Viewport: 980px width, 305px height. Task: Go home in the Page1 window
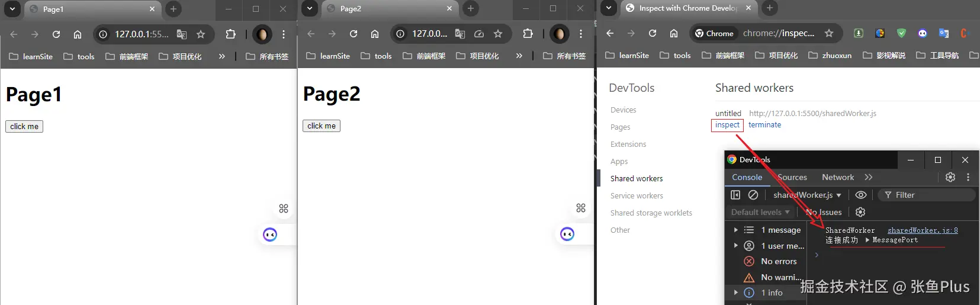coord(78,34)
